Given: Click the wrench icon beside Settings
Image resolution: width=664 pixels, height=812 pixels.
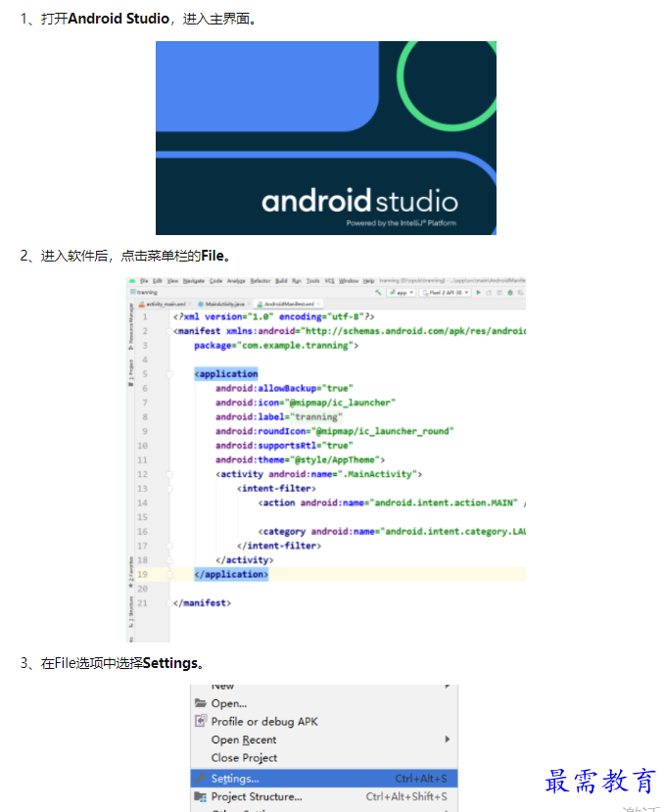Looking at the screenshot, I should [x=201, y=778].
